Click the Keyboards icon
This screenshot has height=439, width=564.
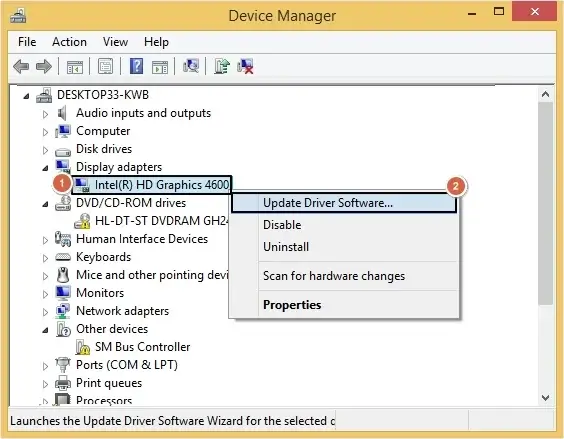[x=63, y=257]
